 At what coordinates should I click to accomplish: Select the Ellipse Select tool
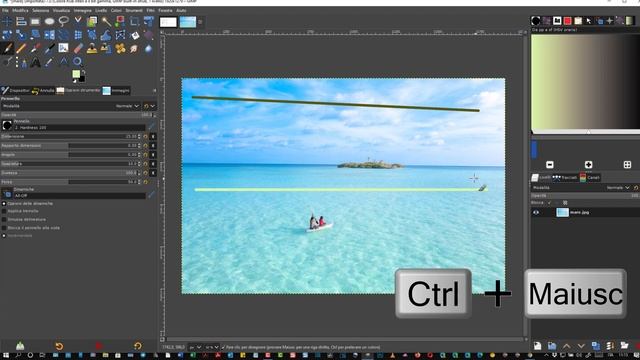click(x=49, y=21)
